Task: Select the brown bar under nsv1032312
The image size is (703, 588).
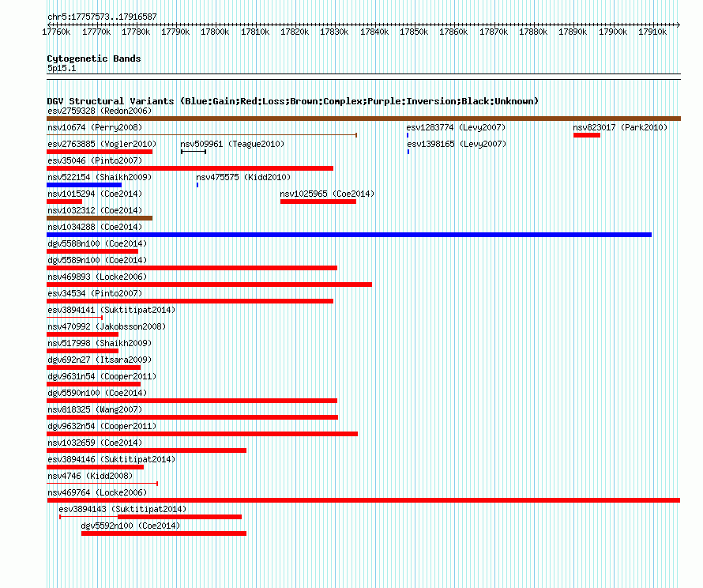Action: 100,218
